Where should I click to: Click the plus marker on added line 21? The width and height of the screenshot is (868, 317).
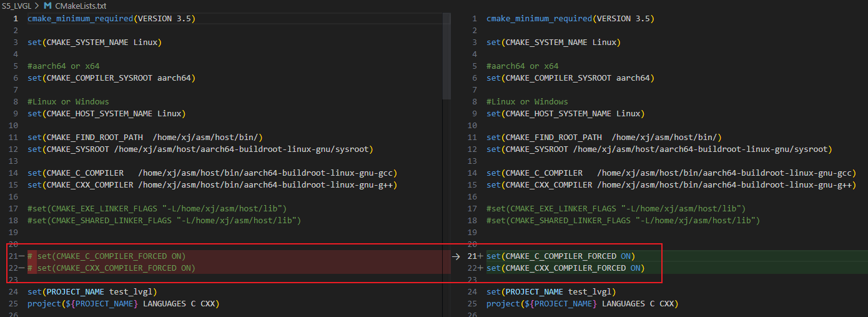480,256
